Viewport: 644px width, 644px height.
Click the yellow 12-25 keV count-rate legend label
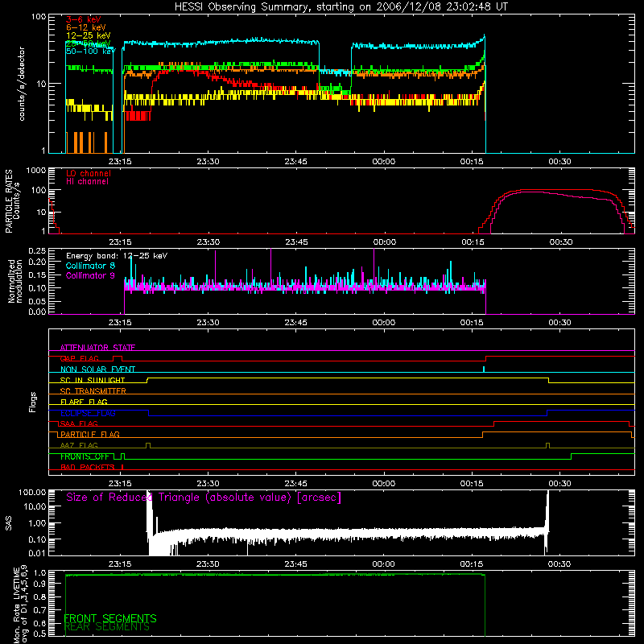coord(88,35)
